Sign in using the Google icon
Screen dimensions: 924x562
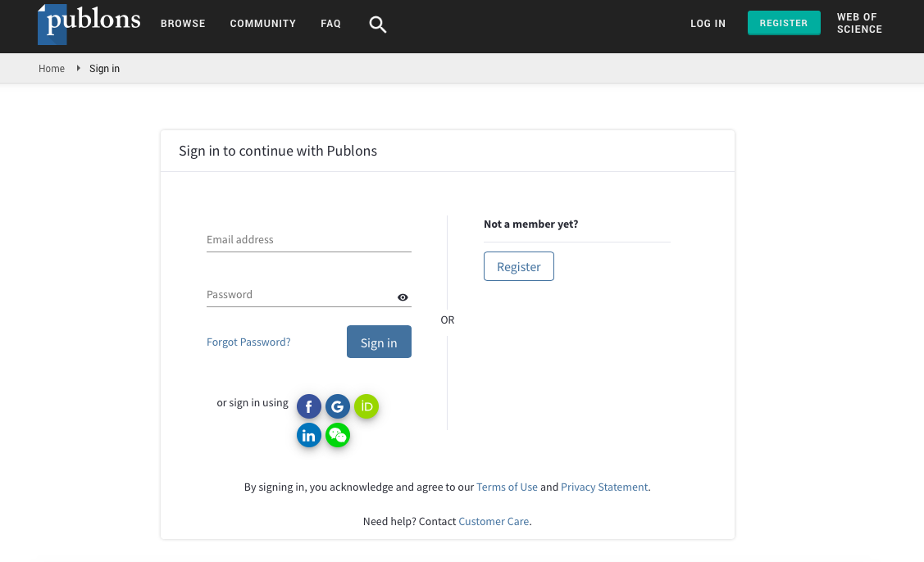[338, 406]
